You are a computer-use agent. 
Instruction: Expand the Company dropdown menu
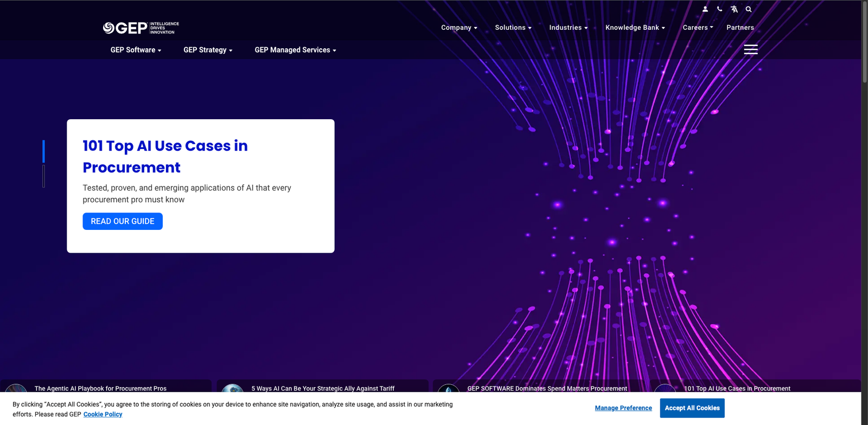click(459, 28)
